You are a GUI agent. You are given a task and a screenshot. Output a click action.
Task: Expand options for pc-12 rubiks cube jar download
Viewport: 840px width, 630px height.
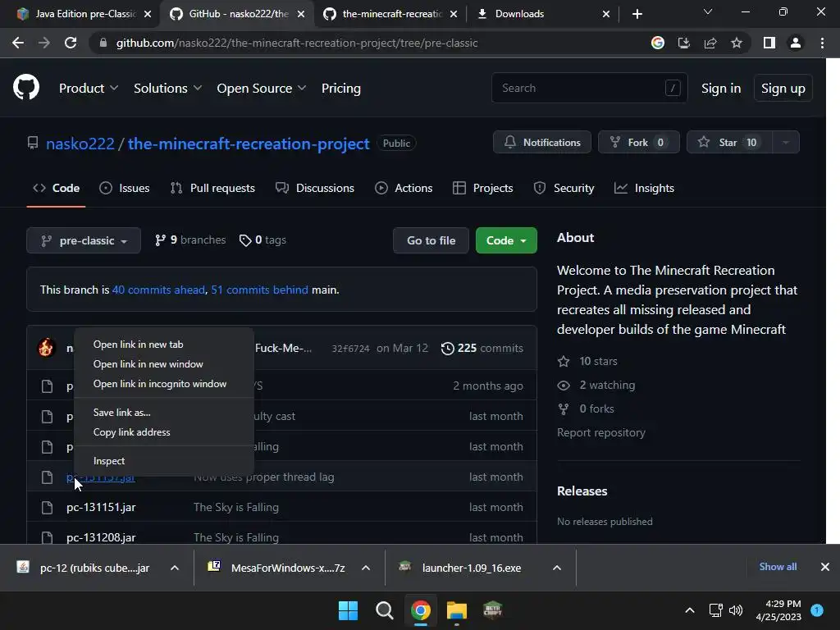175,568
